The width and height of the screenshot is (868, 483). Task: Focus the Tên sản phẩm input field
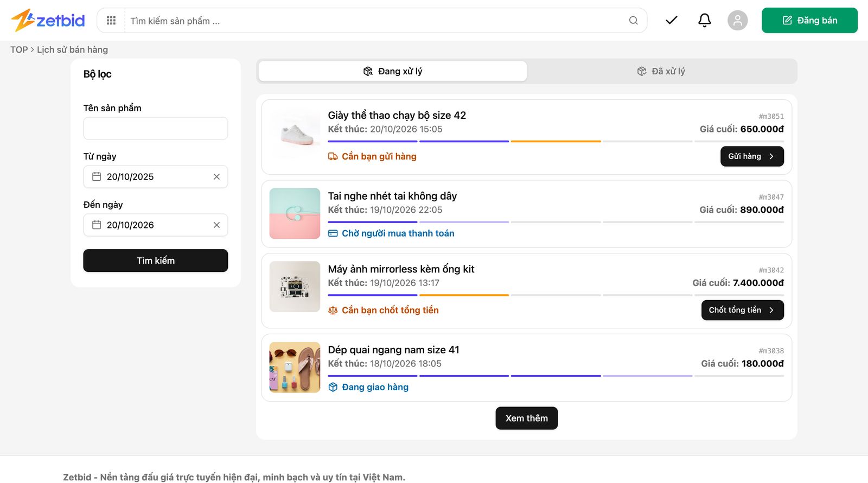tap(156, 129)
